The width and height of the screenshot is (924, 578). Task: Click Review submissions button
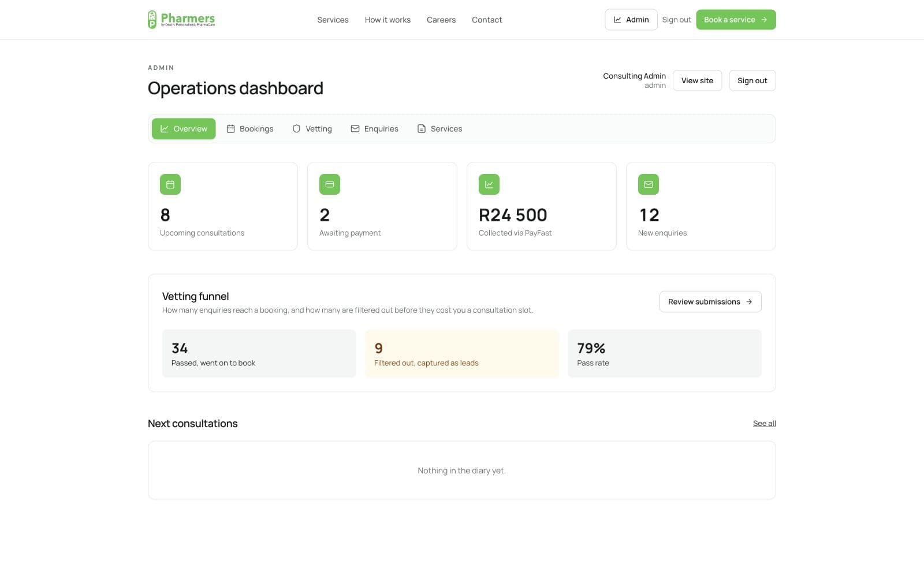(710, 302)
